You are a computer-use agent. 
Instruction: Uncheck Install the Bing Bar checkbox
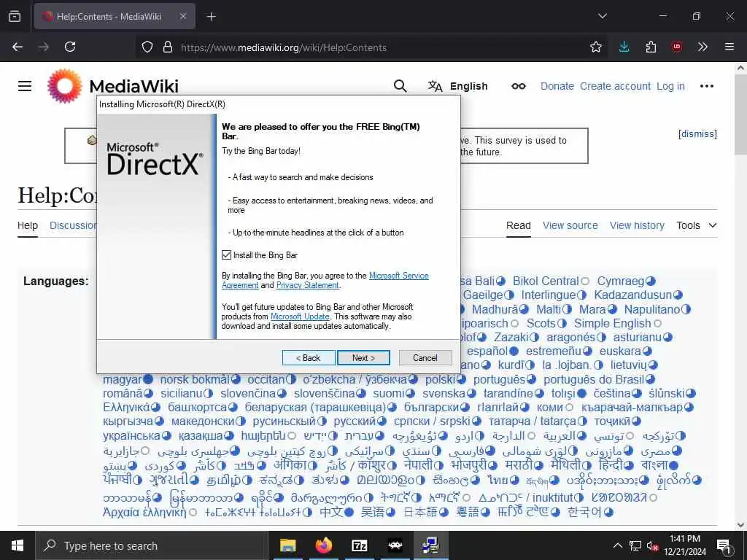click(226, 255)
